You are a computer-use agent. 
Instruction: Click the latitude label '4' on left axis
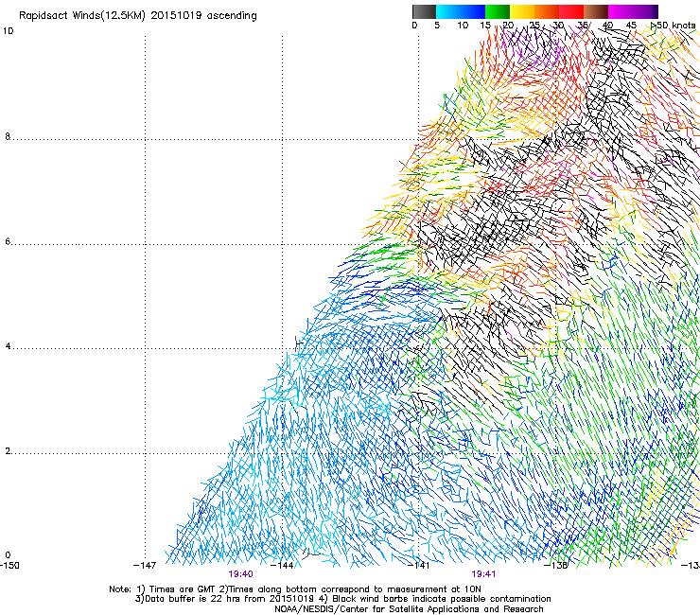8,346
